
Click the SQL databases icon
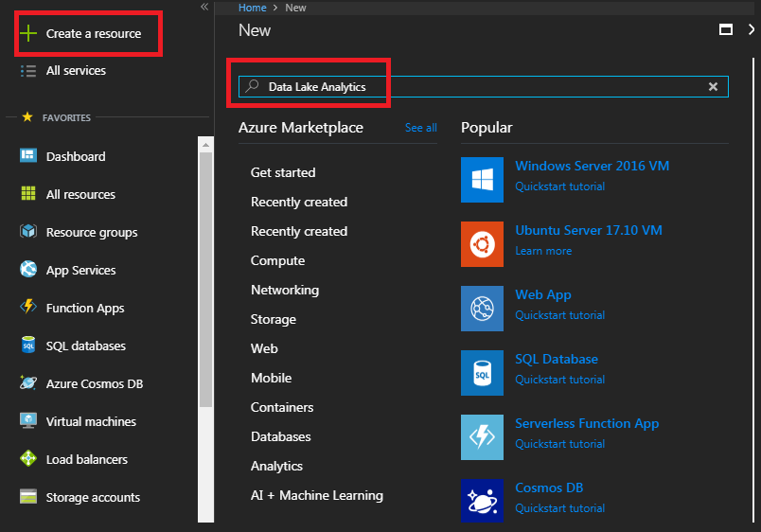(28, 345)
